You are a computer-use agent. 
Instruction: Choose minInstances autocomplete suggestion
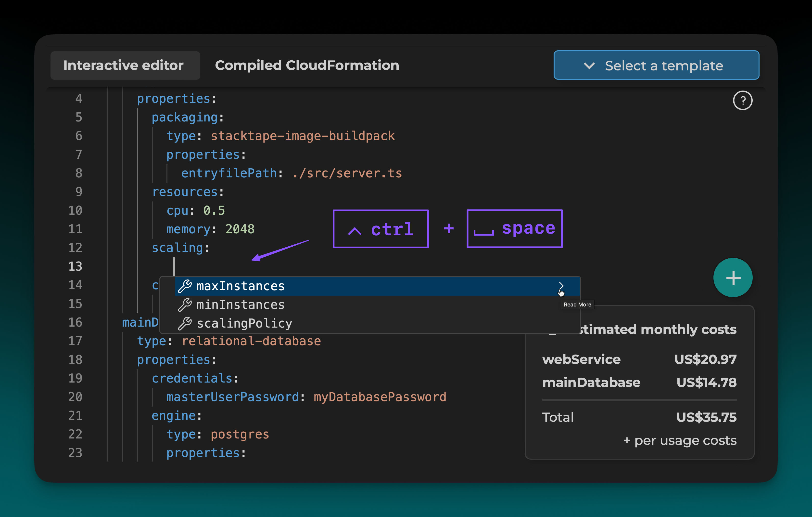click(377, 305)
